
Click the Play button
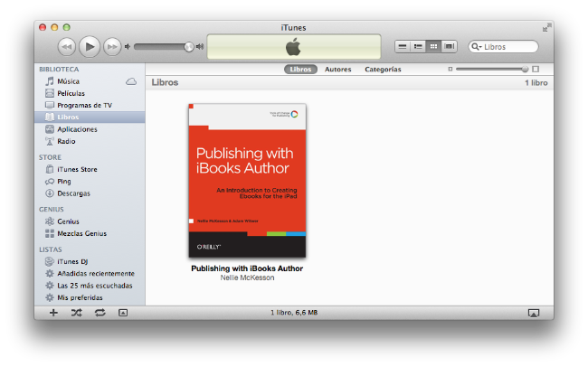(89, 46)
